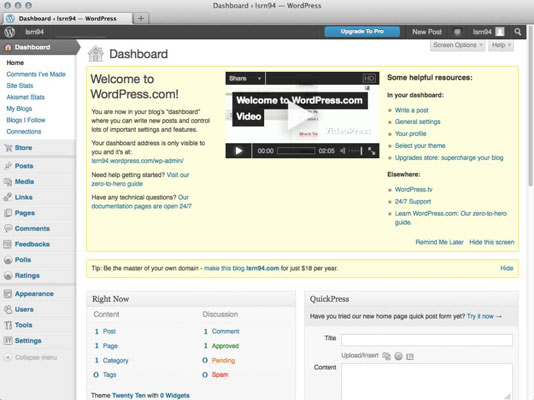Click the Settings icon in sidebar
The image size is (534, 400).
click(8, 340)
